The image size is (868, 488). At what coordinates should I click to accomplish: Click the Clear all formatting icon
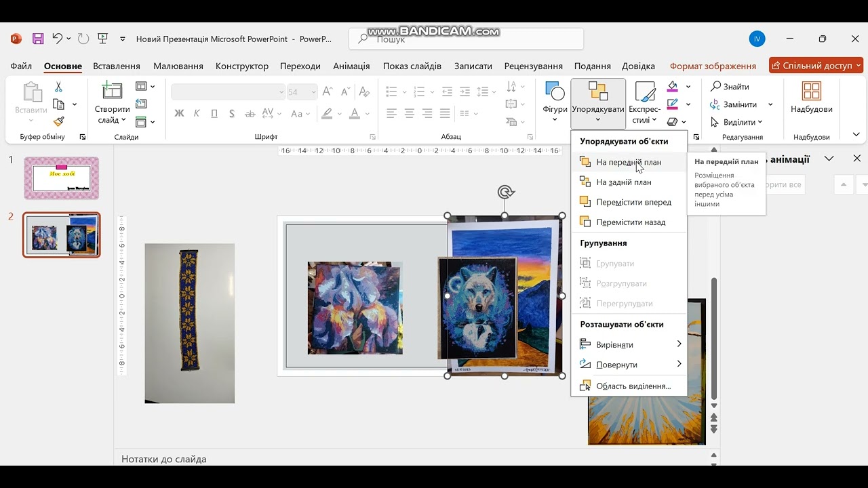point(365,91)
